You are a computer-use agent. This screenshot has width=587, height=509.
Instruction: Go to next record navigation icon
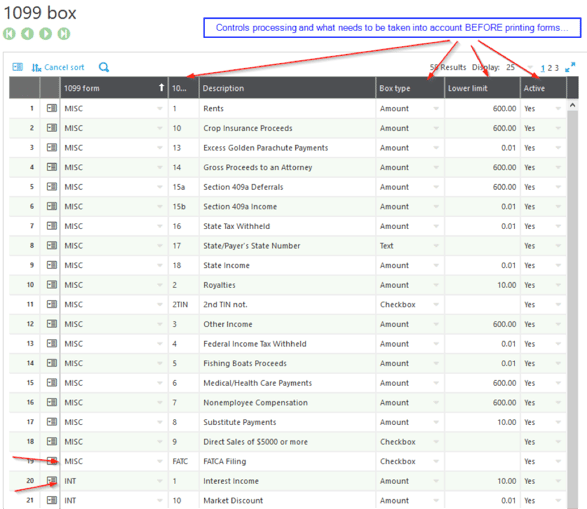(x=46, y=34)
